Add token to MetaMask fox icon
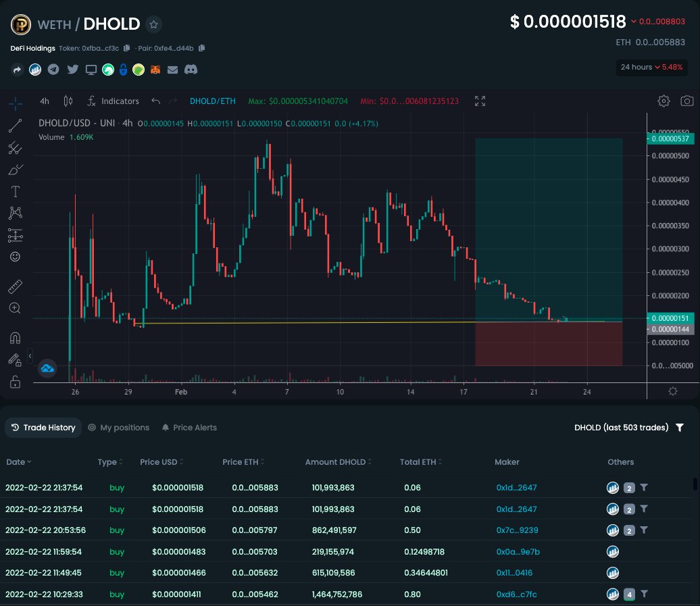This screenshot has height=606, width=700. point(155,70)
